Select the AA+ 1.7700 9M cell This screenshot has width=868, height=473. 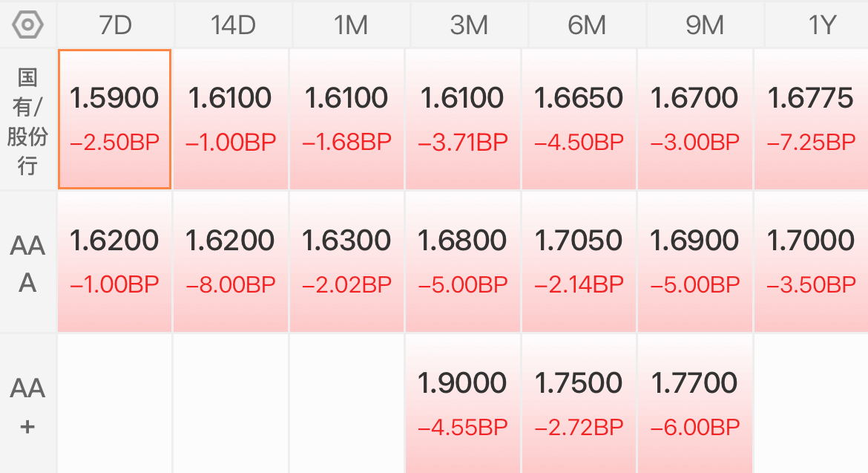point(694,404)
